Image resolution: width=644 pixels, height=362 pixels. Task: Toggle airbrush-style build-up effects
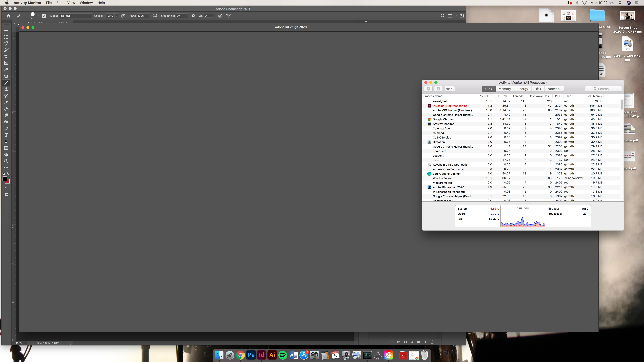155,16
